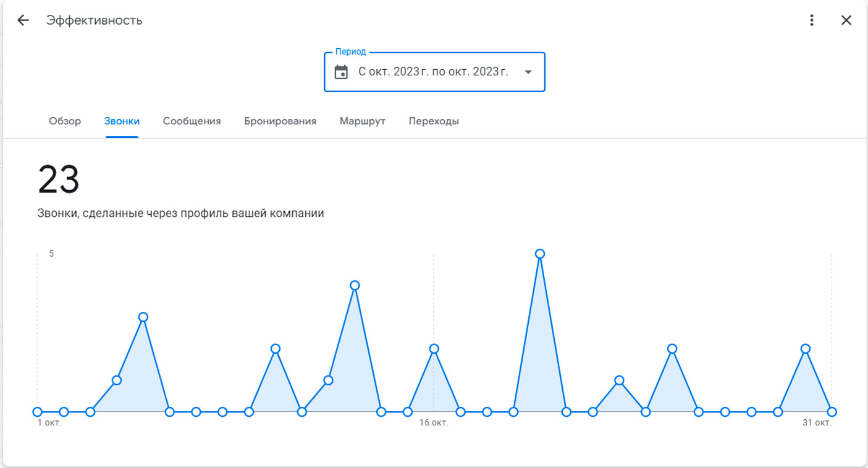Open the Переходы tab
Image resolution: width=868 pixels, height=468 pixels.
pyautogui.click(x=434, y=121)
